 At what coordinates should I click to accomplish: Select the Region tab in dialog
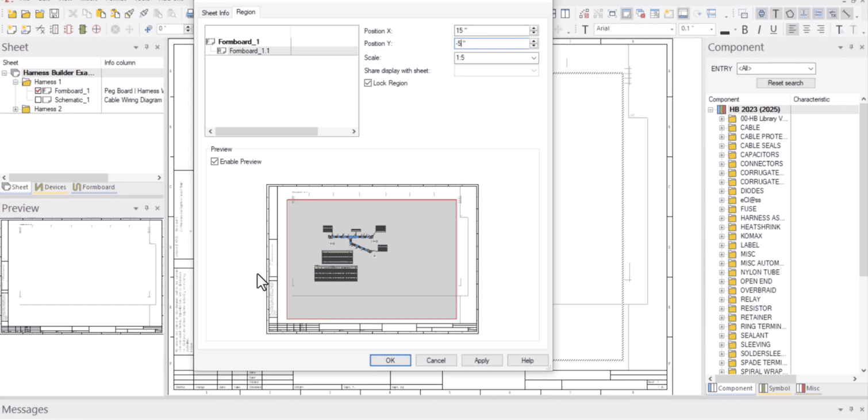pyautogui.click(x=246, y=12)
